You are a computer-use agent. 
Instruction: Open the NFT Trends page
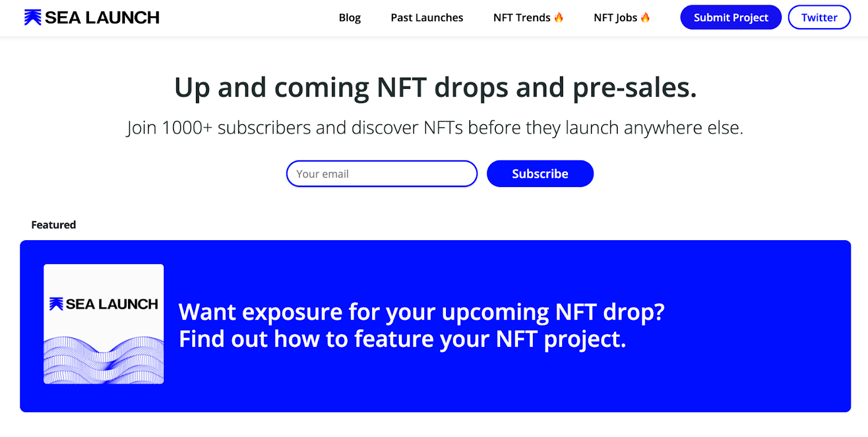click(522, 17)
